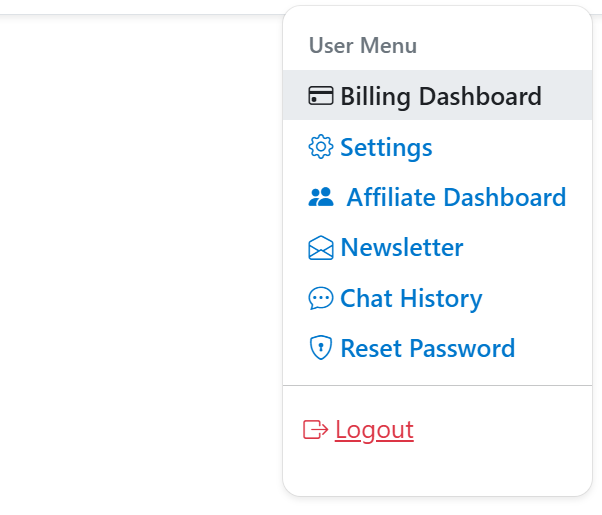Click the open envelope Newsletter icon
The image size is (602, 515).
tap(321, 248)
